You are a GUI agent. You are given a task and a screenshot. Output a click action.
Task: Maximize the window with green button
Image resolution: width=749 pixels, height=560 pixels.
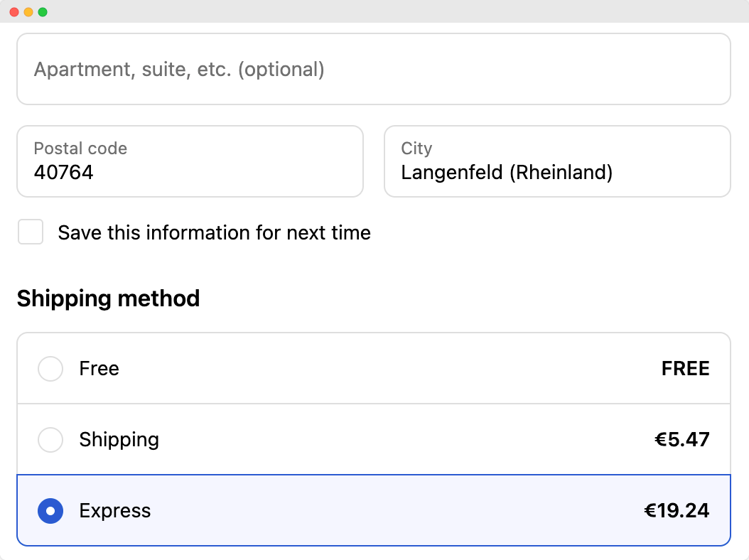pyautogui.click(x=43, y=12)
